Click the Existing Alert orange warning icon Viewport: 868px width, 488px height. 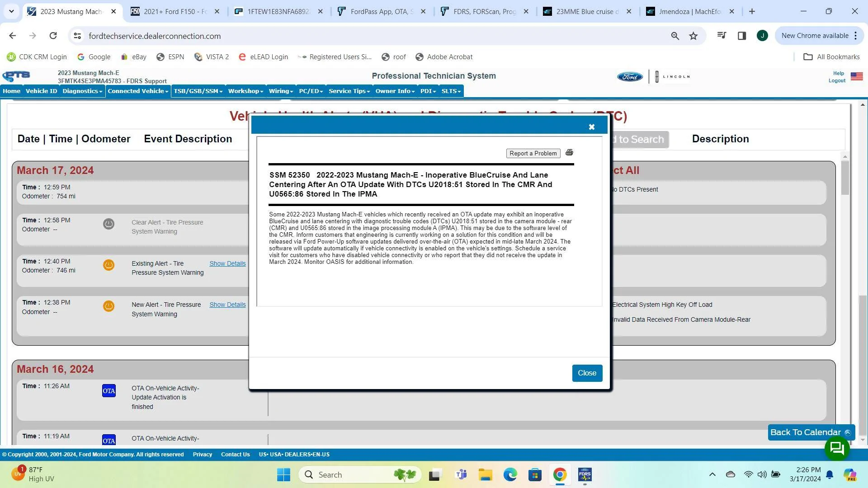108,265
